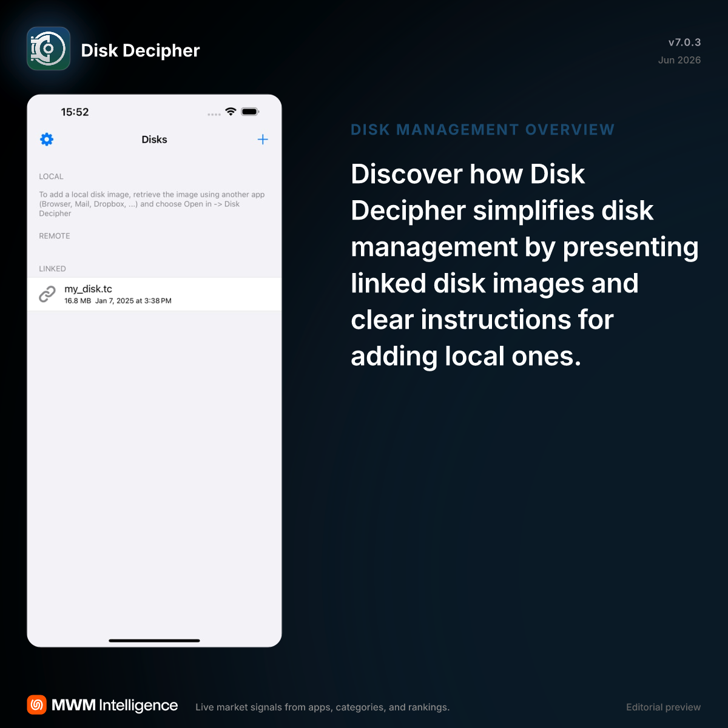Click the 'Editorial preview' label
This screenshot has width=728, height=728.
(663, 707)
